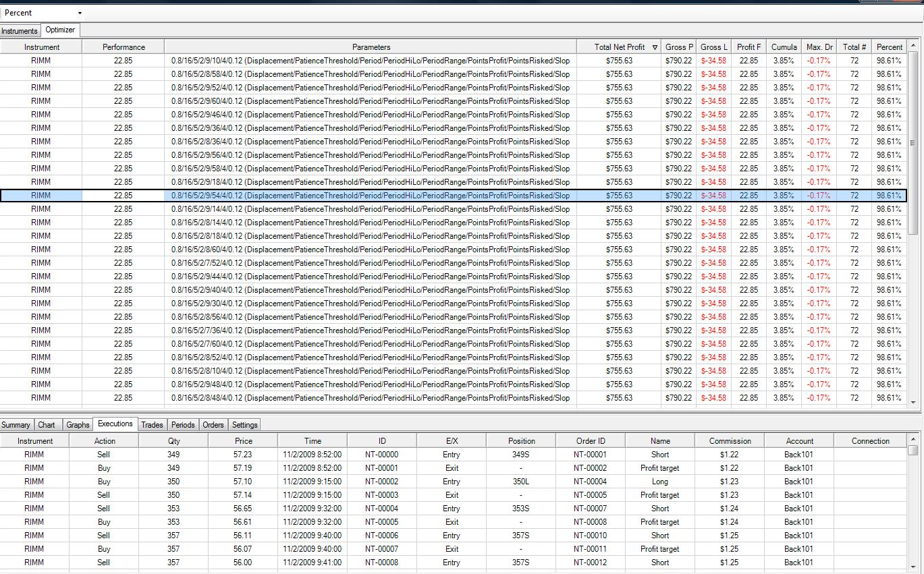Viewport: 924px width, 574px height.
Task: Select the highlighted row 0.8/16/5/2/9/54/4/0.12
Action: pos(454,196)
